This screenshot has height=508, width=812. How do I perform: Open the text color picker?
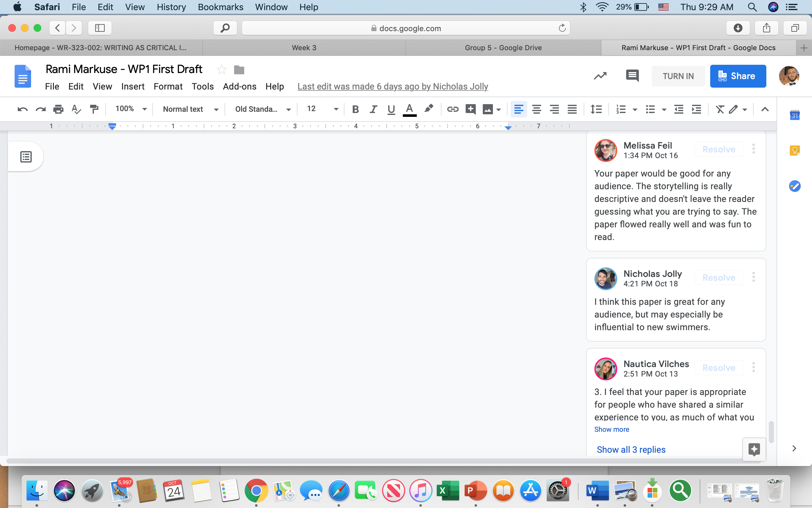(x=409, y=110)
